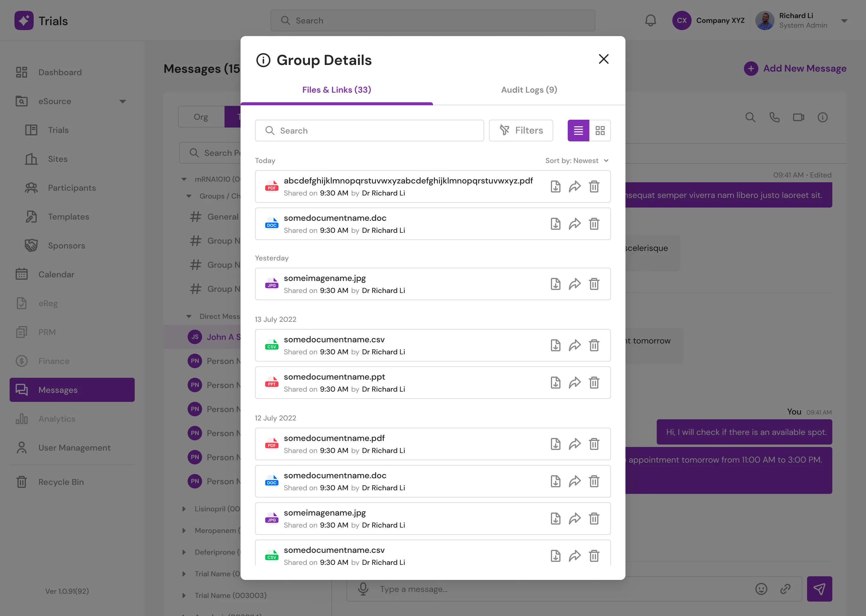Expand Lisinopril trial
The image size is (866, 616).
[x=184, y=509]
